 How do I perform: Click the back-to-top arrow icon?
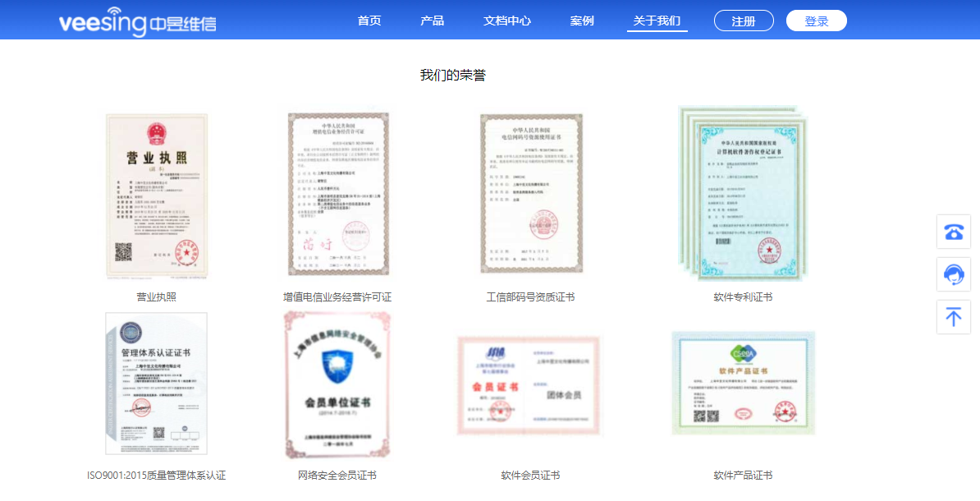pos(953,316)
